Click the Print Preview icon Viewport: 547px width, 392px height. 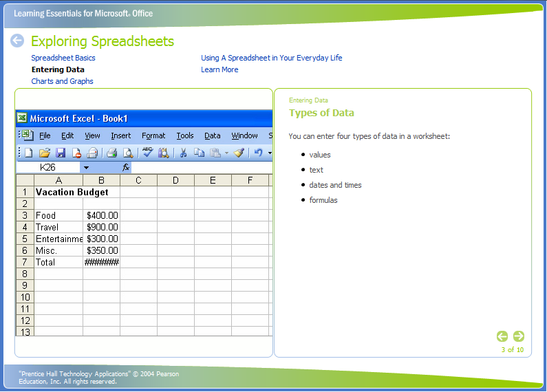(x=127, y=153)
